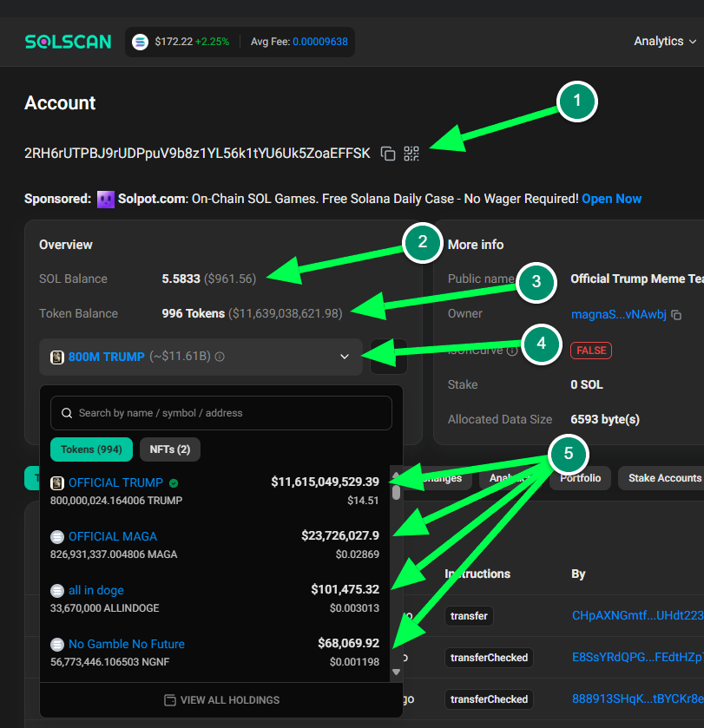Image resolution: width=704 pixels, height=728 pixels.
Task: Click the transferChecked tag in the 888913SHqK row
Action: 489,699
